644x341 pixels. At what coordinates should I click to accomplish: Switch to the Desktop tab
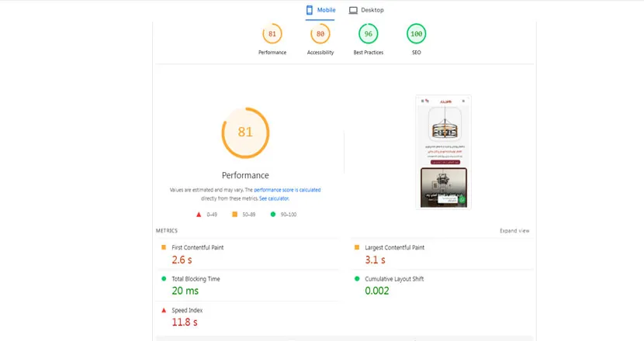(366, 10)
